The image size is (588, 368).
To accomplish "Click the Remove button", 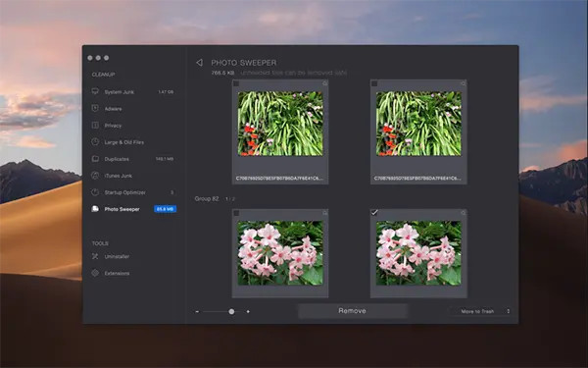I will pos(353,311).
